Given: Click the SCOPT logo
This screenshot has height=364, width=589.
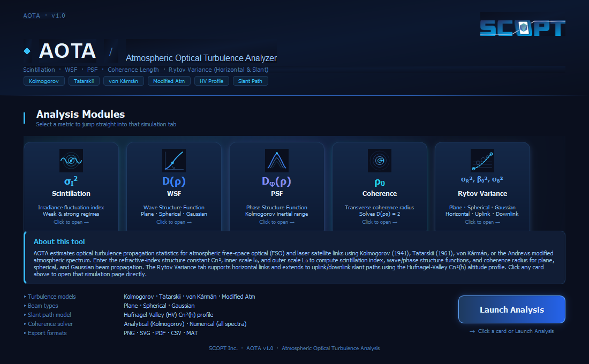Looking at the screenshot, I should coord(523,27).
